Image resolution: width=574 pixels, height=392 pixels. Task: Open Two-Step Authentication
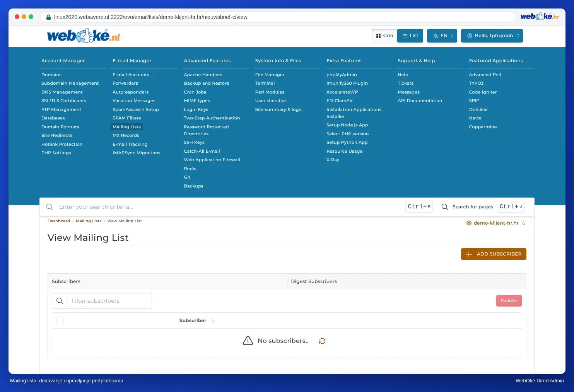click(x=212, y=118)
